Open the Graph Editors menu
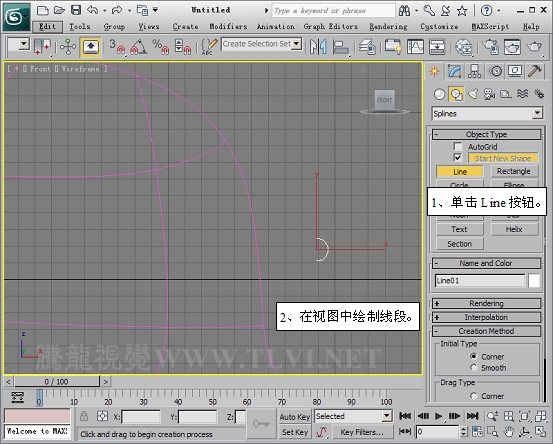 (330, 26)
